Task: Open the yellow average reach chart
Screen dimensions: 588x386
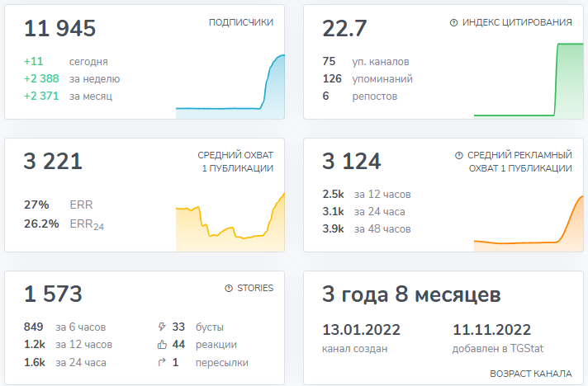Action: point(230,221)
